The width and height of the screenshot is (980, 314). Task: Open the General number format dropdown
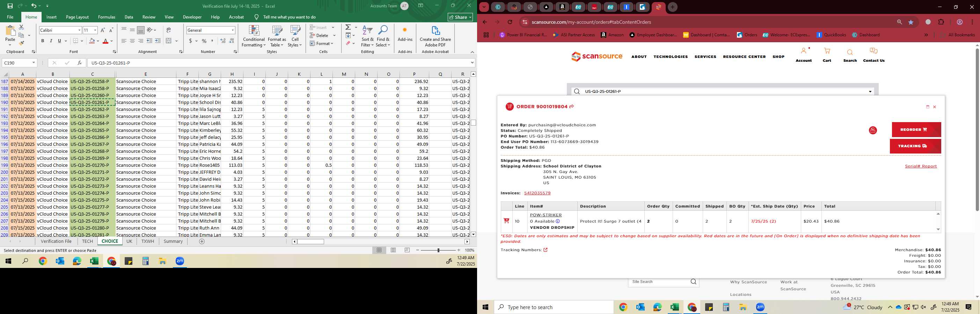coord(233,30)
